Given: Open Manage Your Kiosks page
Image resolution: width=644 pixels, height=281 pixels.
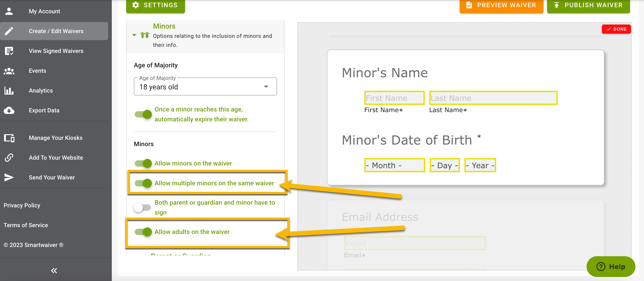Looking at the screenshot, I should coord(54,138).
